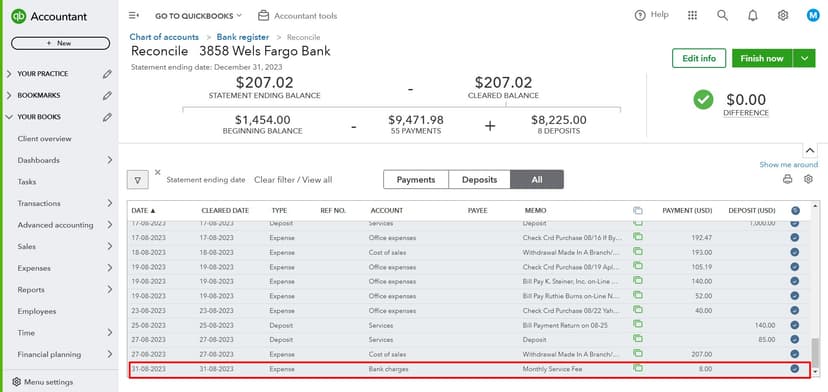Remove the Statement ending date filter (x)
This screenshot has width=828, height=392.
[x=157, y=172]
